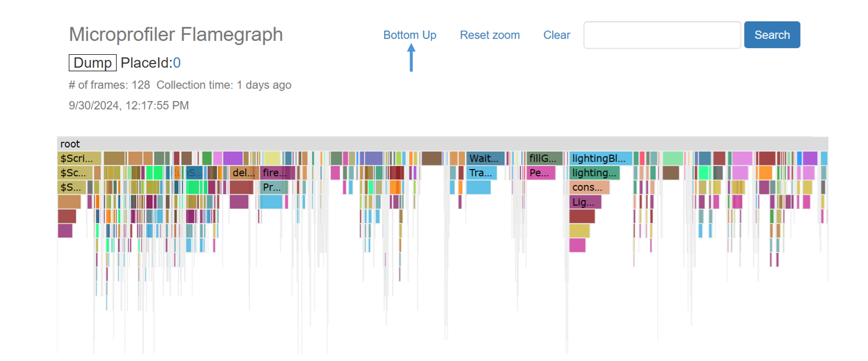Select the salmon cons... frame
The height and width of the screenshot is (361, 868).
(x=589, y=188)
